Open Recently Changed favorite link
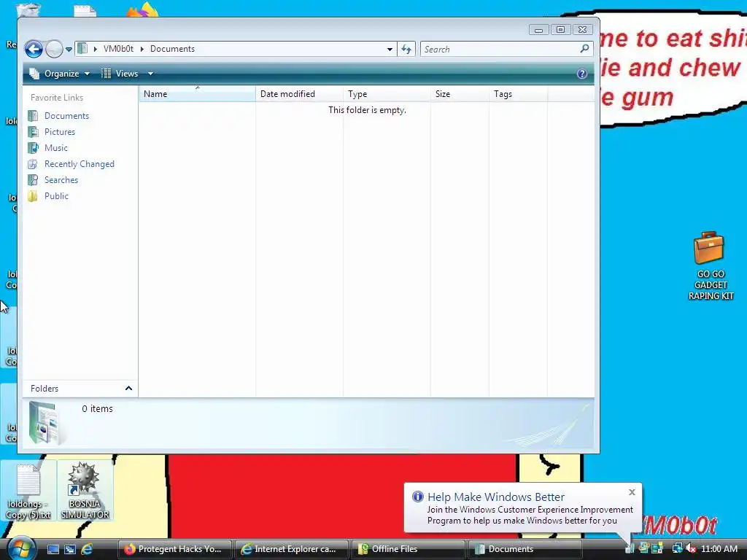747x560 pixels. pyautogui.click(x=79, y=164)
